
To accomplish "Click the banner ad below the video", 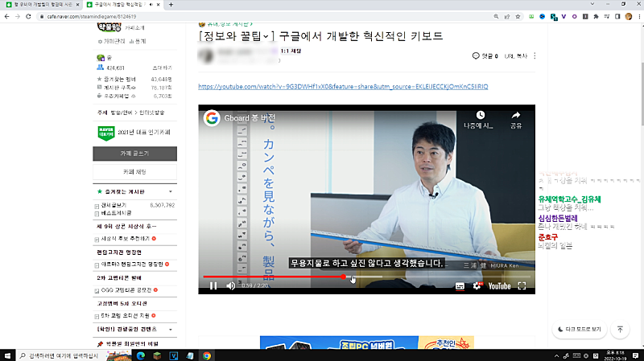I will click(x=367, y=343).
